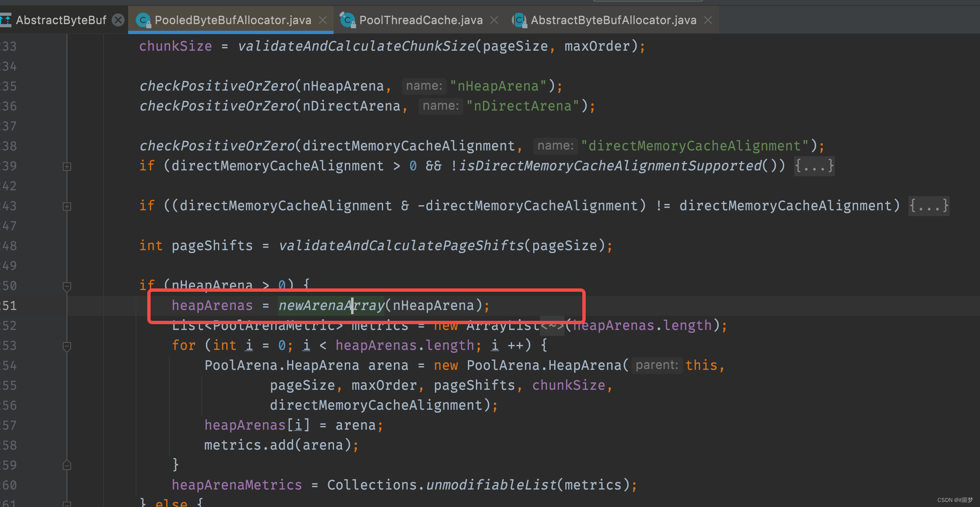This screenshot has width=980, height=507.
Task: Click the chunkSize field at line 233
Action: pos(176,46)
